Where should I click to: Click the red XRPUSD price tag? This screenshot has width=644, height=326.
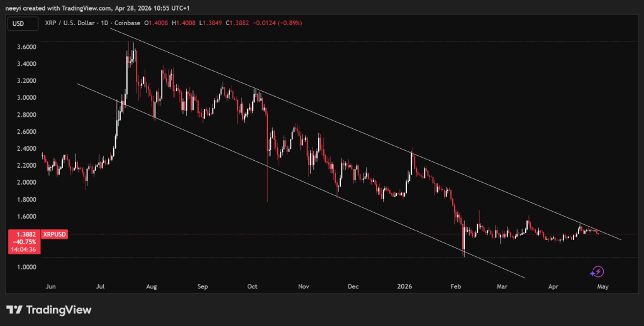point(53,234)
